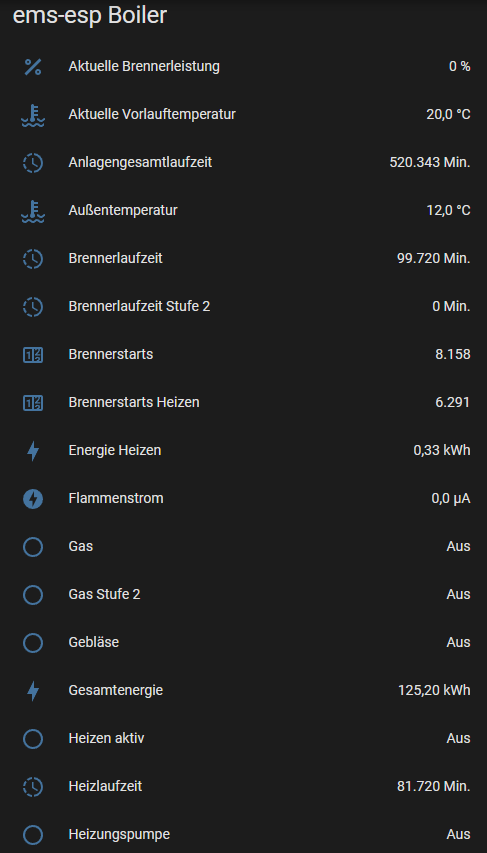
Task: Click the clock icon beside Heizlaufzeit
Action: point(33,786)
